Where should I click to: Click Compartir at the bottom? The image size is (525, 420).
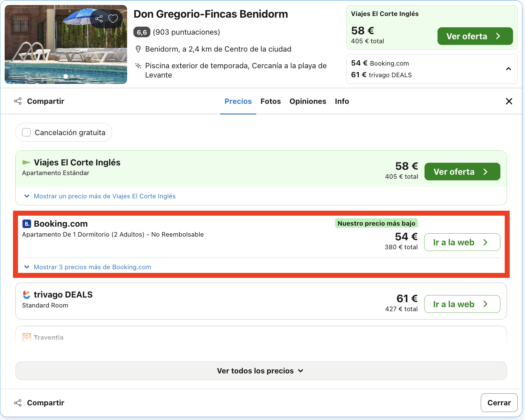pos(39,403)
